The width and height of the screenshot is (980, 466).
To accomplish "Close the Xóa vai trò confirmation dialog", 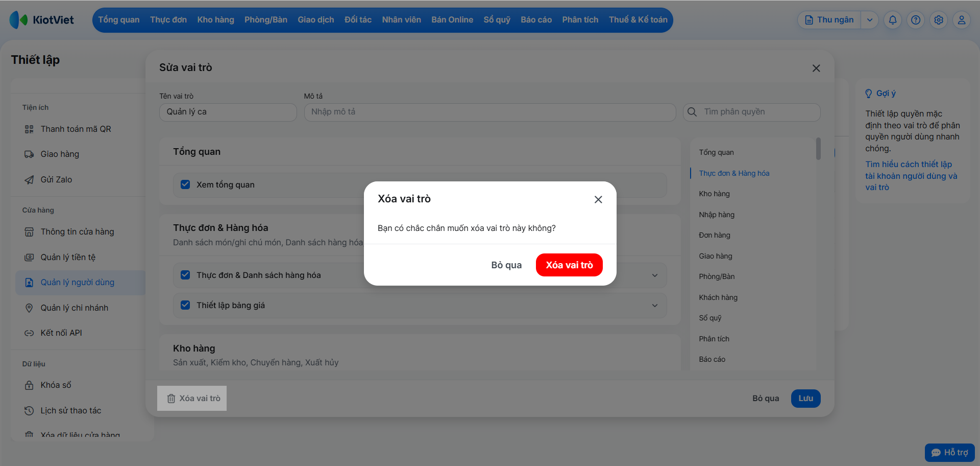I will 598,199.
